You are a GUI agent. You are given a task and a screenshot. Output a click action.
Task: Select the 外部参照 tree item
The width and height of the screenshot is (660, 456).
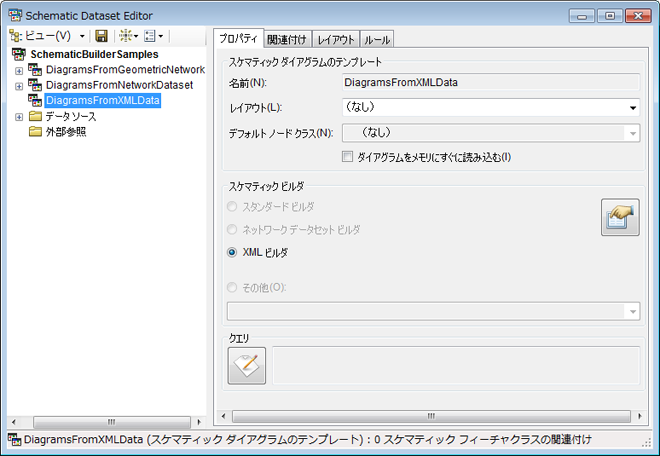(x=66, y=132)
